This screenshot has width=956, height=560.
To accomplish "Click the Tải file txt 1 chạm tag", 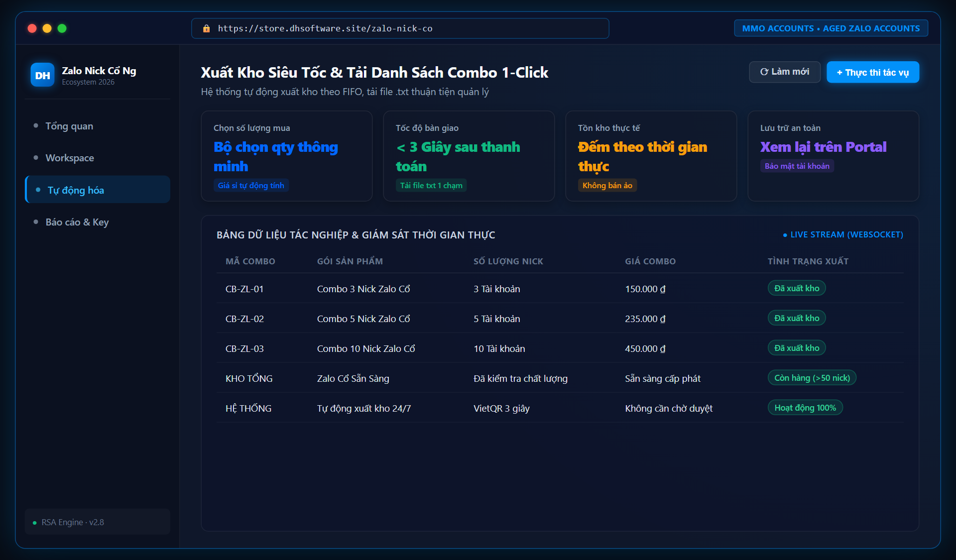I will [431, 185].
